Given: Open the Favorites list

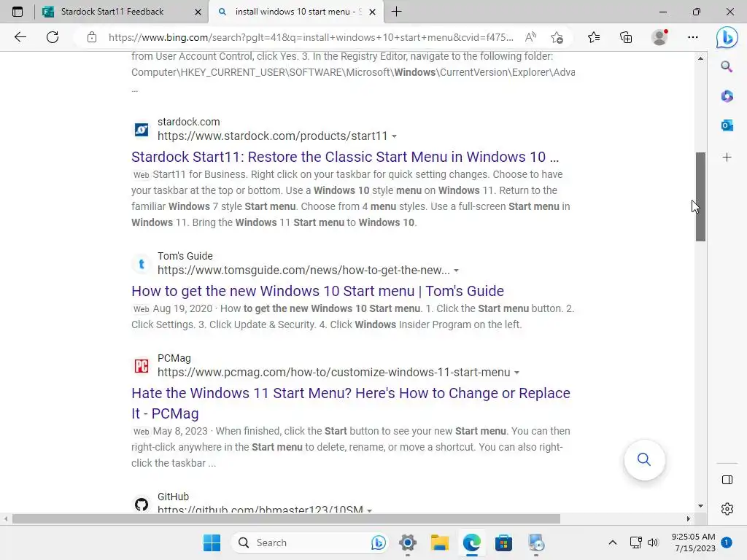Looking at the screenshot, I should [594, 37].
